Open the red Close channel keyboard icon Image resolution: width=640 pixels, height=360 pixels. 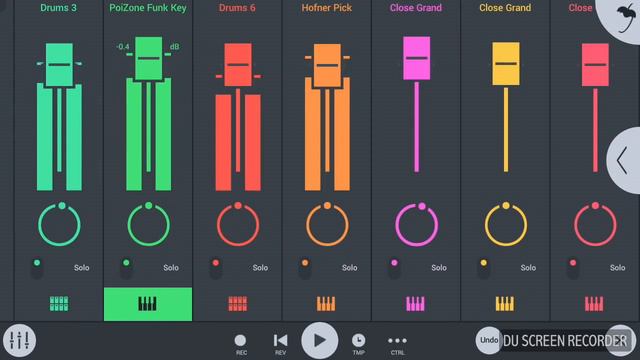click(594, 304)
